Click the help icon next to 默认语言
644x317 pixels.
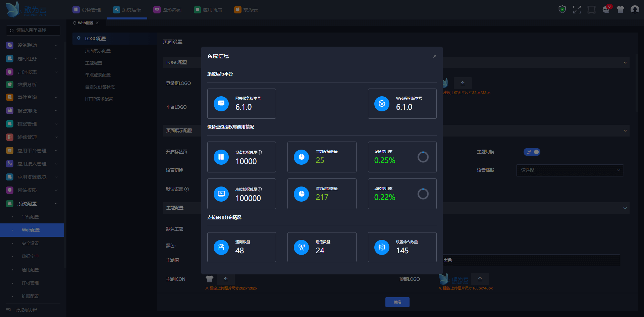[187, 189]
